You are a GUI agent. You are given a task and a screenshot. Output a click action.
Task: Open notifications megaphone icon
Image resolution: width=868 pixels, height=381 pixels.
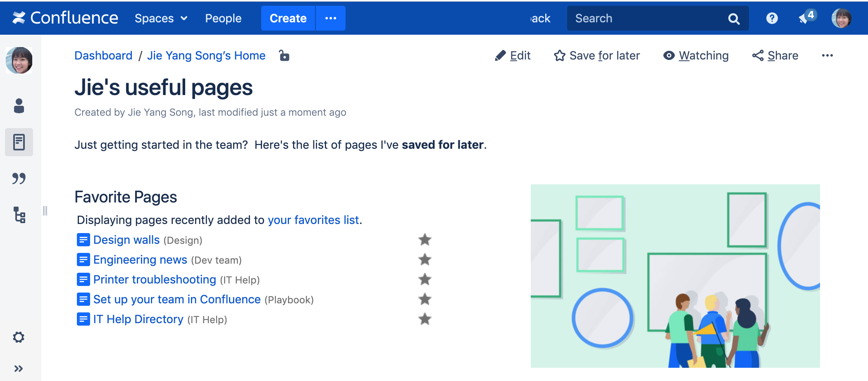pyautogui.click(x=805, y=18)
